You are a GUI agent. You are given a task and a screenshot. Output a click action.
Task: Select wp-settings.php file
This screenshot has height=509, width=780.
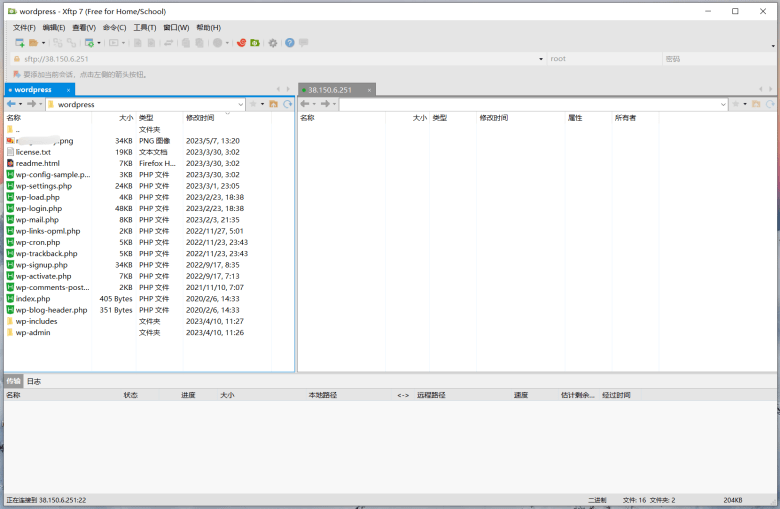coord(44,186)
